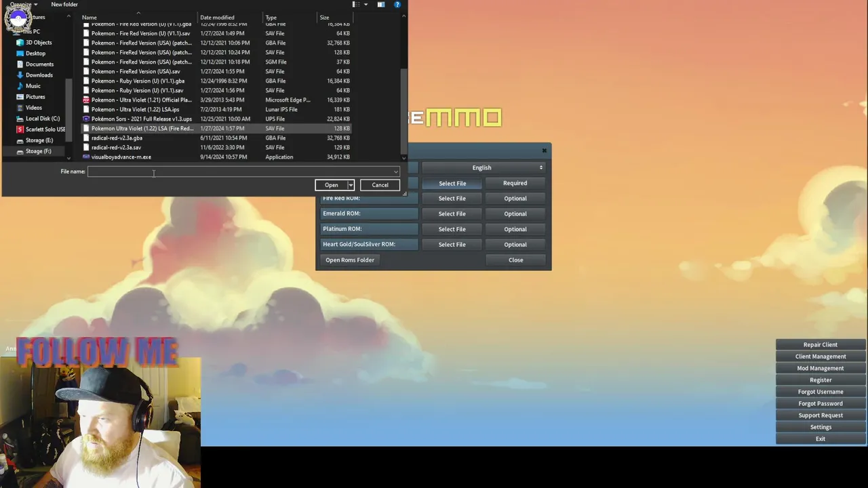Select Pokemon - Ultra Violet (1.22) LSA.ips
Screen dimensions: 868x488
(x=217, y=109)
